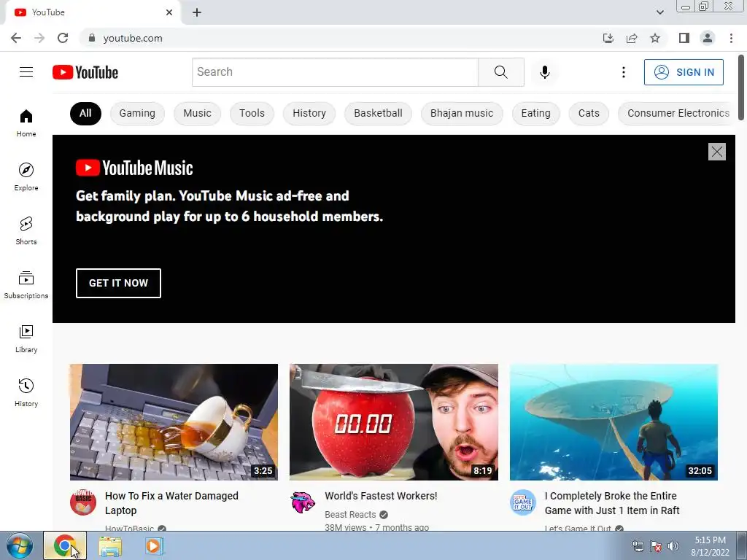Select the Basketball filter chip
The width and height of the screenshot is (747, 560).
pyautogui.click(x=379, y=113)
